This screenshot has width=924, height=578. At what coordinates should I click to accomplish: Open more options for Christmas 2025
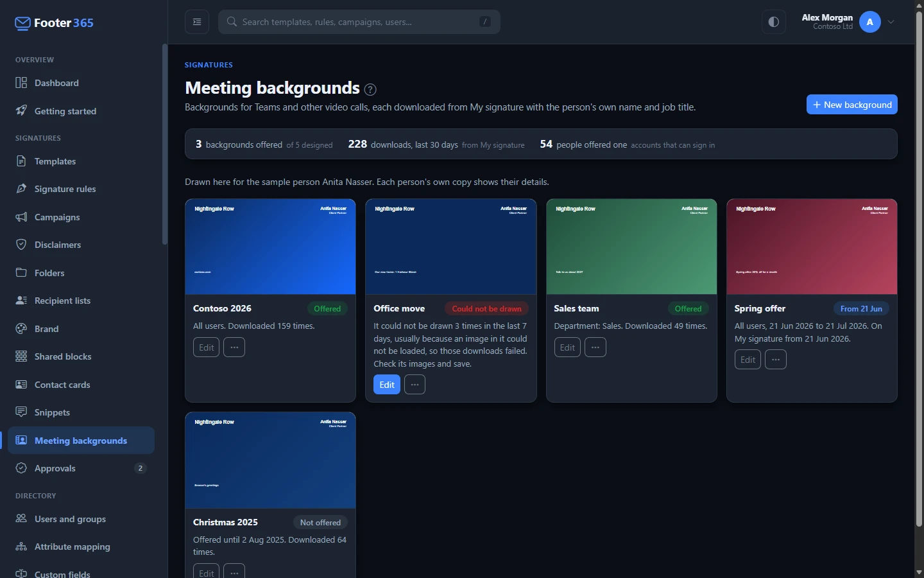point(234,571)
